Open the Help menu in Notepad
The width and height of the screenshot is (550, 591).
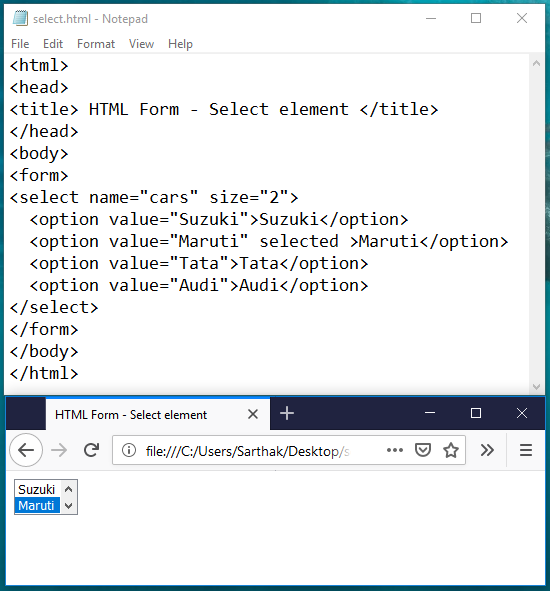coord(180,44)
